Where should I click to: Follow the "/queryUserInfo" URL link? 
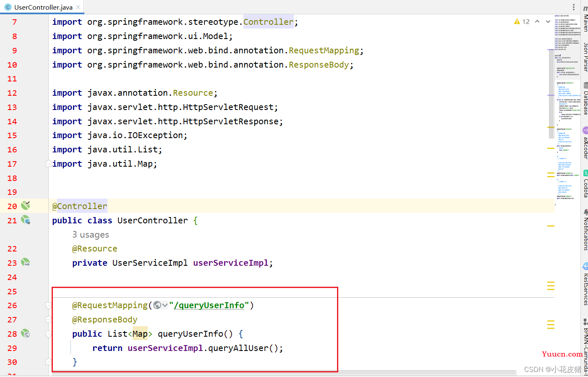(x=209, y=305)
